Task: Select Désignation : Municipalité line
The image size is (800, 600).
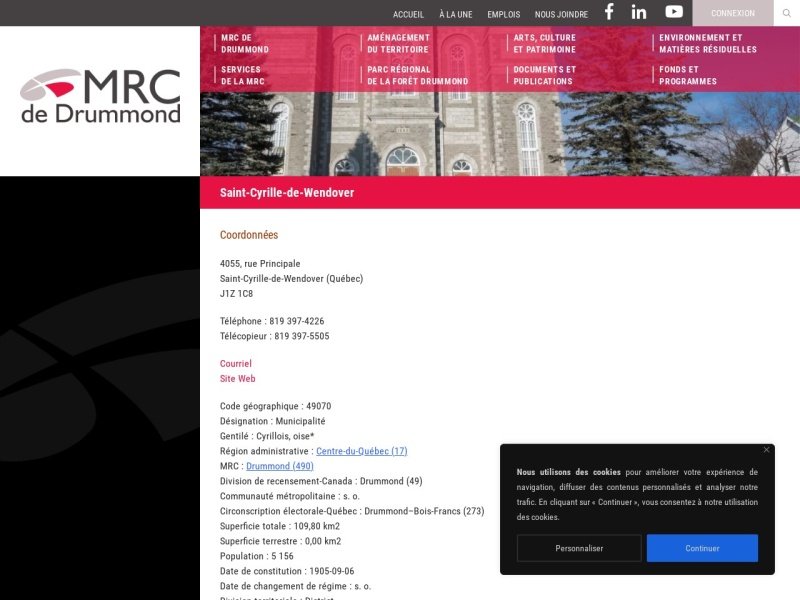Action: click(x=272, y=421)
